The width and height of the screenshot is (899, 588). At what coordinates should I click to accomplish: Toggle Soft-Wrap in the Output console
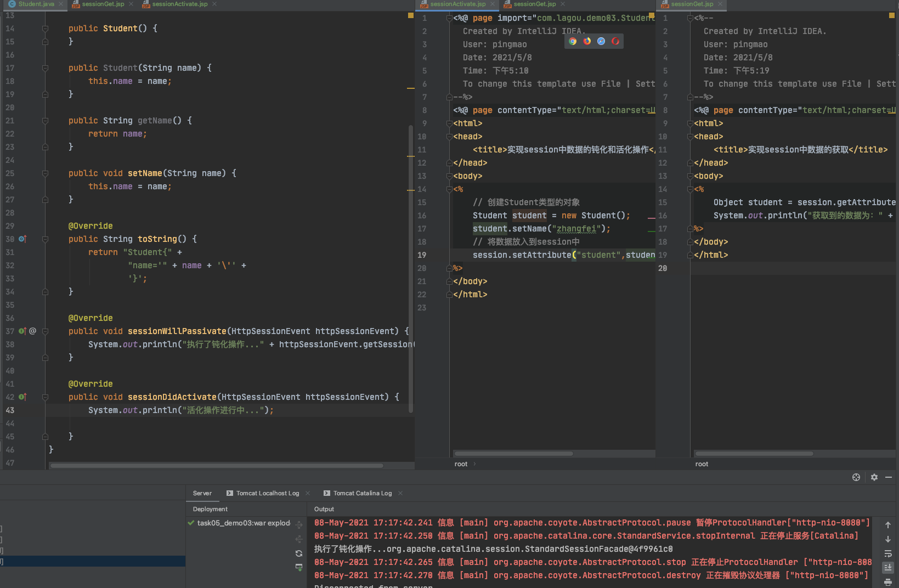888,553
